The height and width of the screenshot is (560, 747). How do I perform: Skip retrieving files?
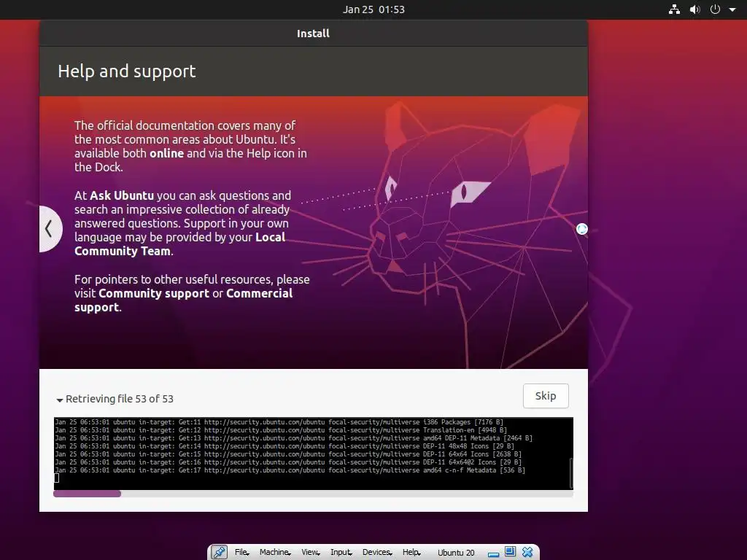click(546, 396)
